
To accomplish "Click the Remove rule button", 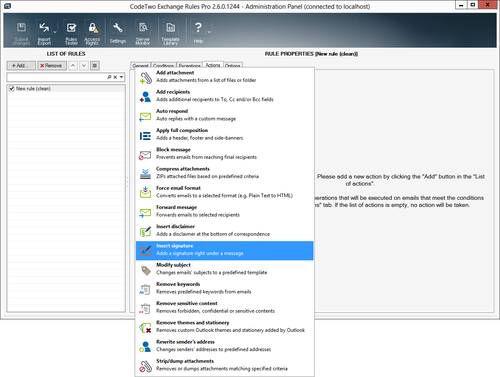I will (52, 66).
